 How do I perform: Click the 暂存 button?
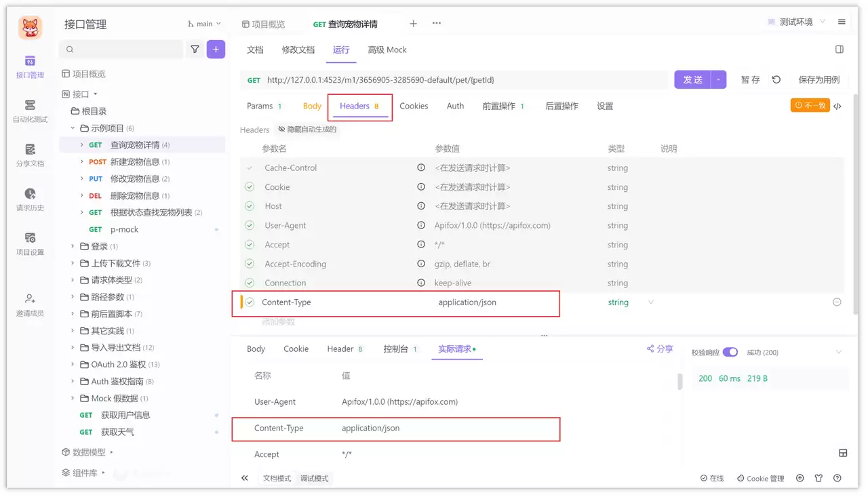(x=750, y=79)
